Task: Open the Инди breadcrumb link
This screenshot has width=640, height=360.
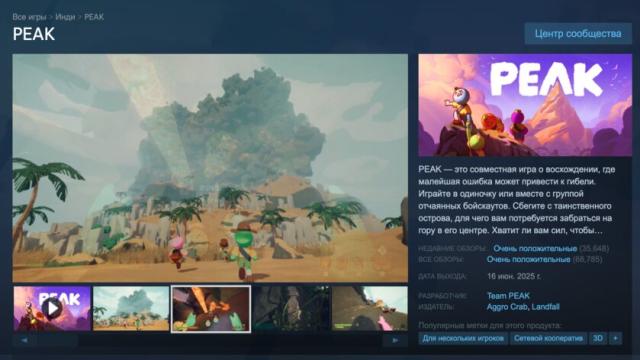Action: click(x=65, y=17)
